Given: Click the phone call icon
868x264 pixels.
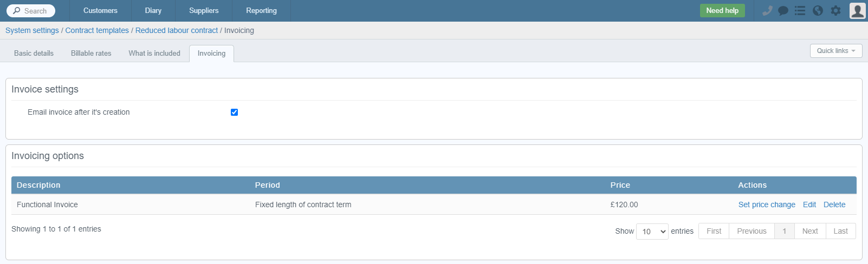Looking at the screenshot, I should [x=767, y=11].
